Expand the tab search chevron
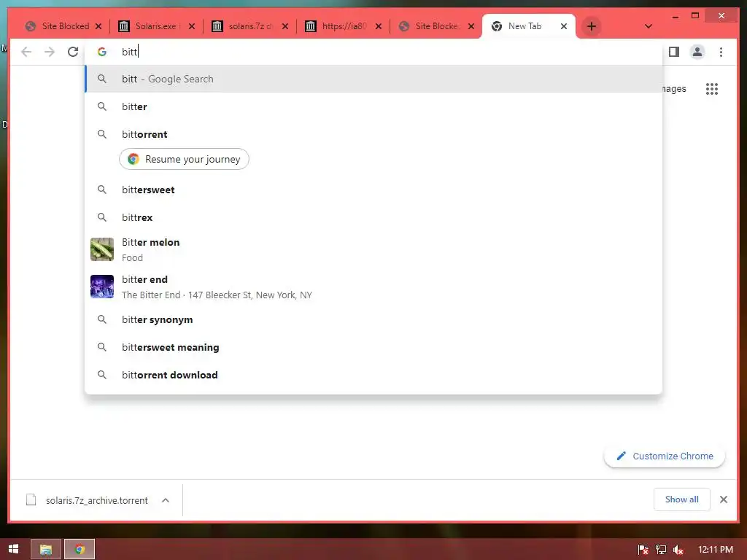 pos(649,26)
